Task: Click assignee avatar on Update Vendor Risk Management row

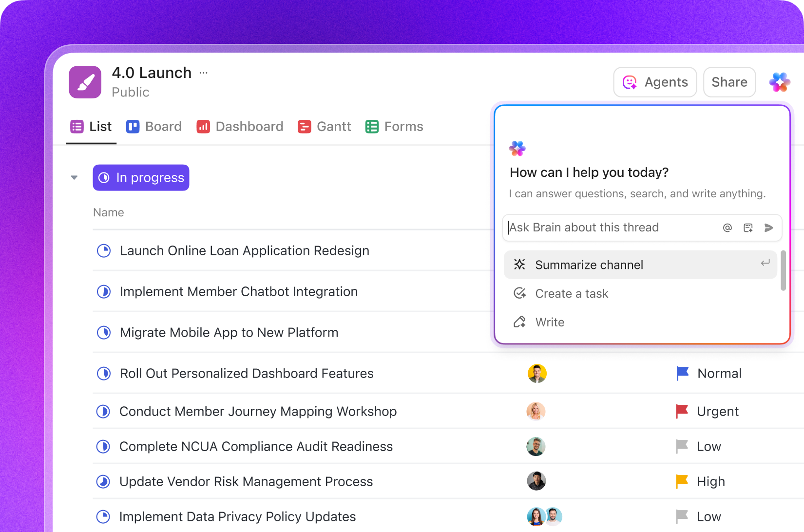Action: click(x=536, y=482)
